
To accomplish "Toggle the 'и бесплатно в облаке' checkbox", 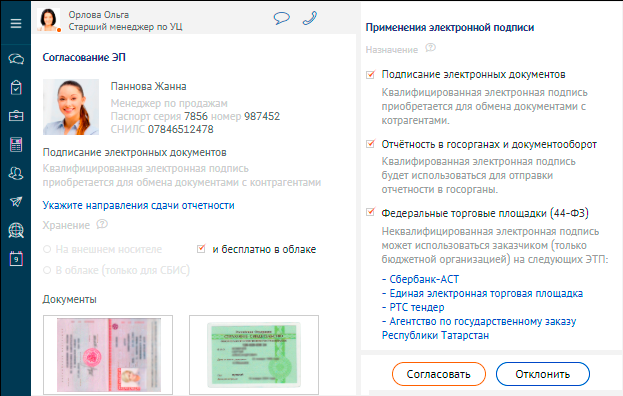I will point(201,249).
